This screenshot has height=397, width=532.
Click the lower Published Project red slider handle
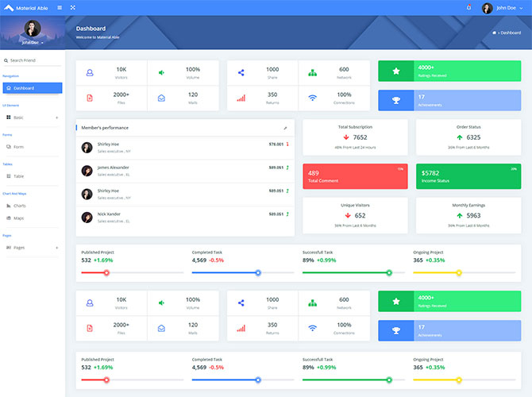(106, 380)
